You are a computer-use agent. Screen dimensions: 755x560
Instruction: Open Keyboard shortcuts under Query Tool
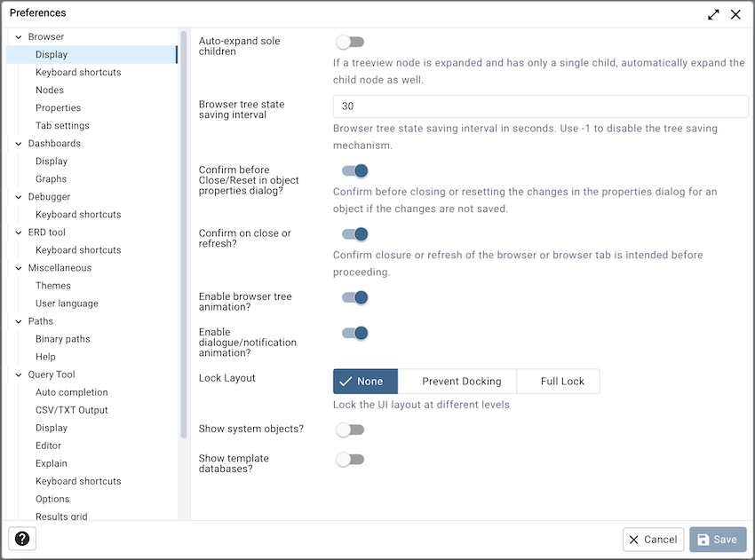pos(78,482)
